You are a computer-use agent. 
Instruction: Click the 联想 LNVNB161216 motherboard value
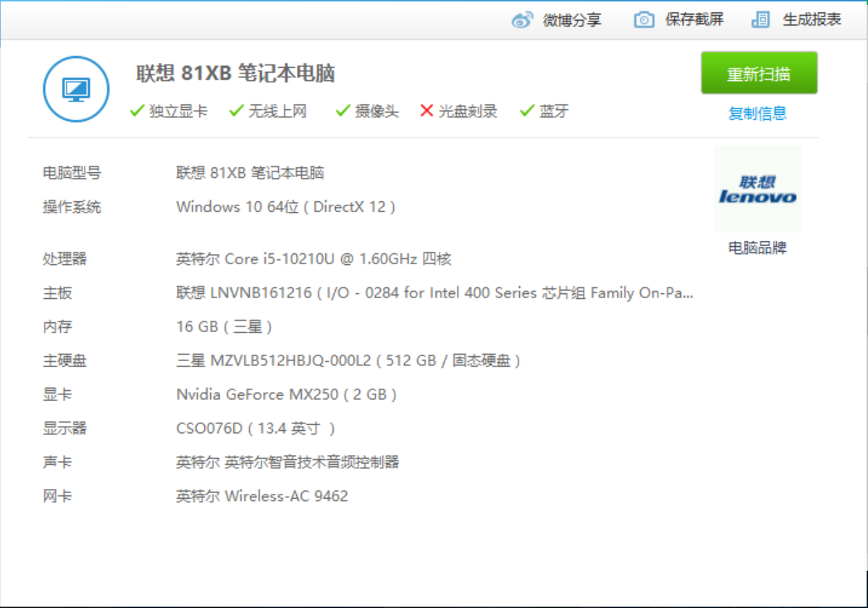pyautogui.click(x=435, y=293)
